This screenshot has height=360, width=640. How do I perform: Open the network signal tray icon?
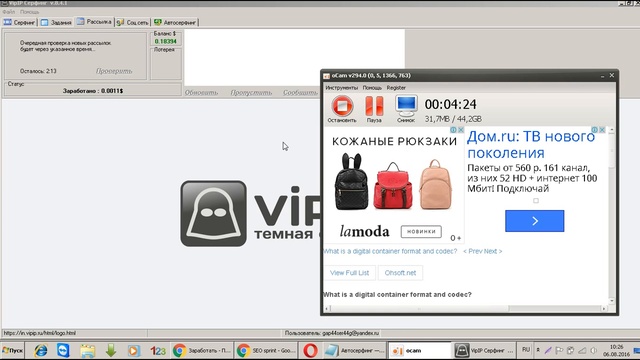pyautogui.click(x=582, y=350)
